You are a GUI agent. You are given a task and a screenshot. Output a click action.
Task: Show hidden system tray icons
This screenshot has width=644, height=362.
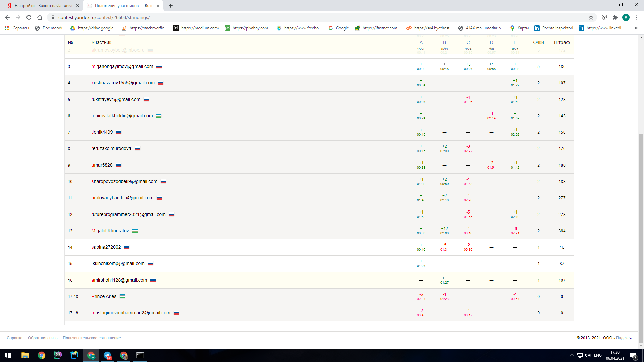coord(572,355)
